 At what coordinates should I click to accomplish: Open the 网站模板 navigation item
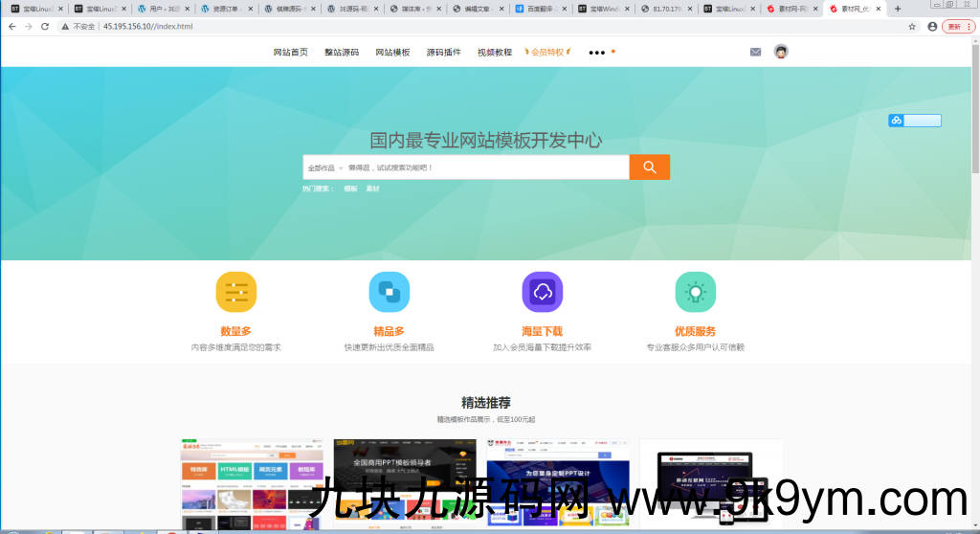click(392, 53)
